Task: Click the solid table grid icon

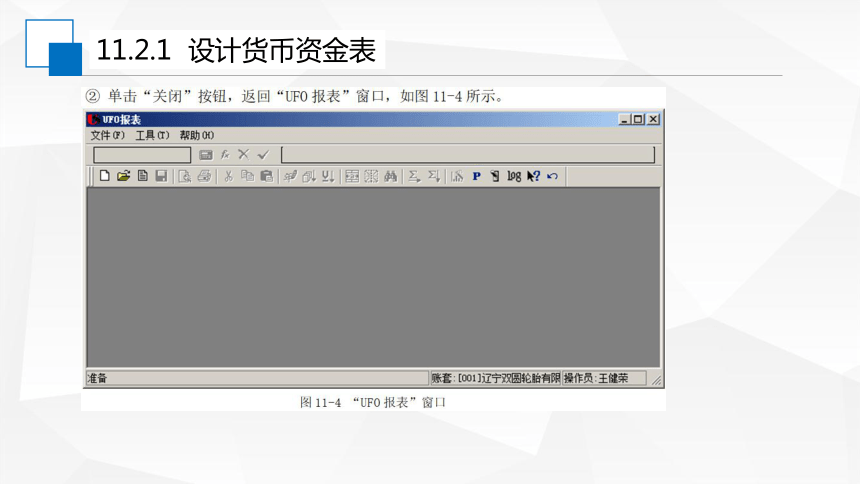Action: [352, 176]
